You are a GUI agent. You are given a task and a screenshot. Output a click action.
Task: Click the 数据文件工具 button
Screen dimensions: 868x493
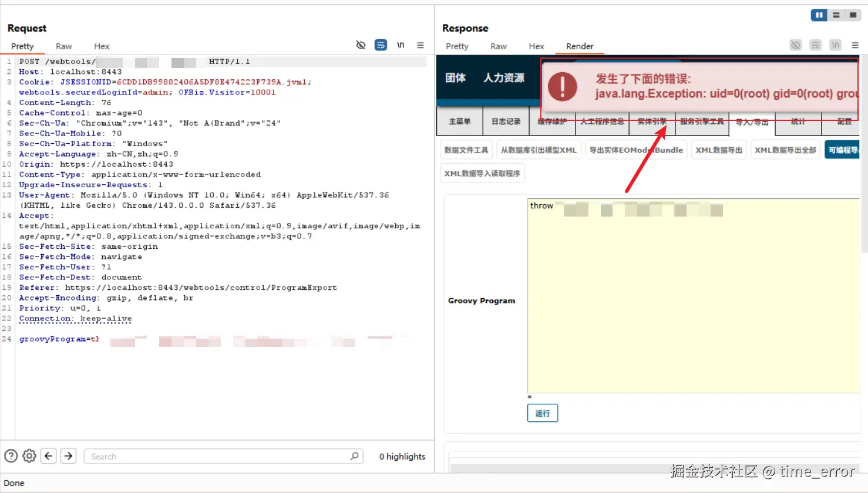coord(466,150)
